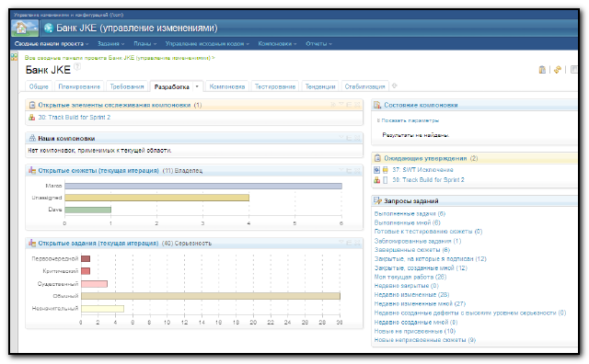Run the Завершенные сюжеты query
This screenshot has height=364, width=589.
pos(412,250)
